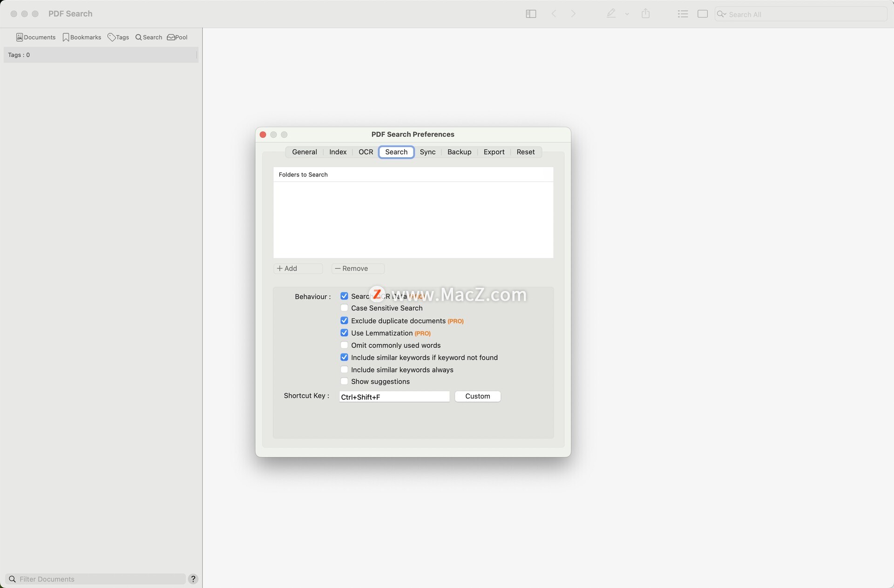Click the share icon in the toolbar
The height and width of the screenshot is (588, 894).
point(645,14)
